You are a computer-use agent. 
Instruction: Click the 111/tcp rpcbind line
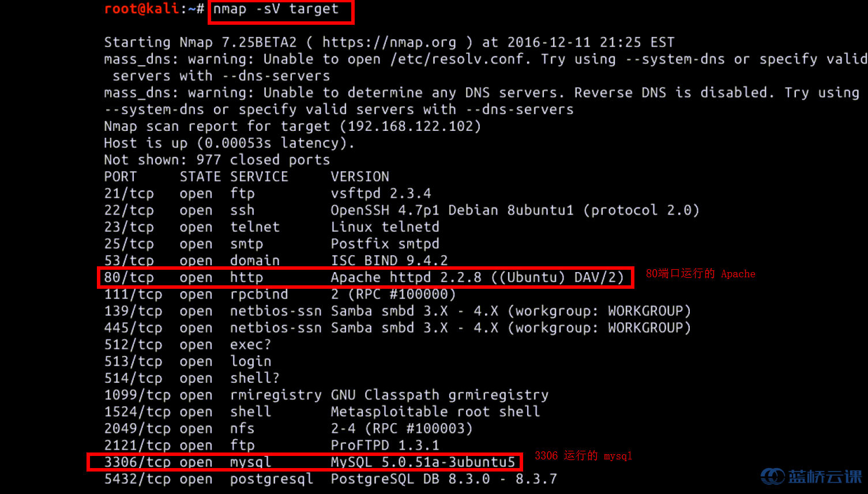point(280,295)
